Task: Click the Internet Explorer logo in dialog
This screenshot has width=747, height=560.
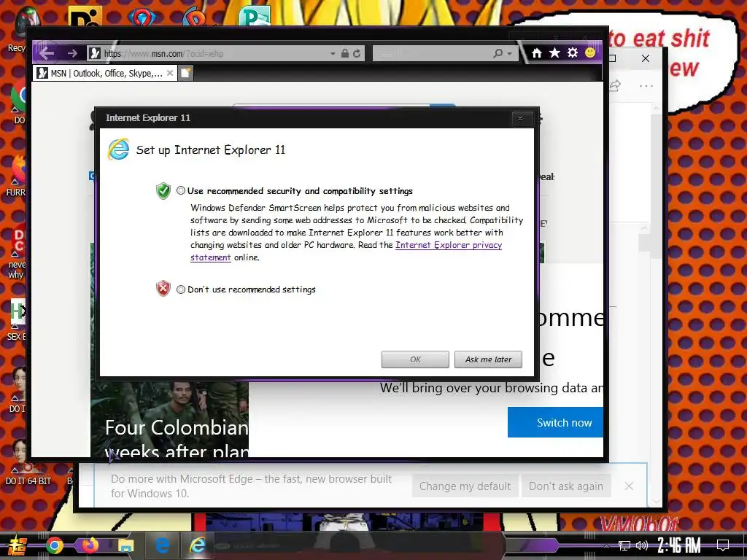Action: click(118, 149)
